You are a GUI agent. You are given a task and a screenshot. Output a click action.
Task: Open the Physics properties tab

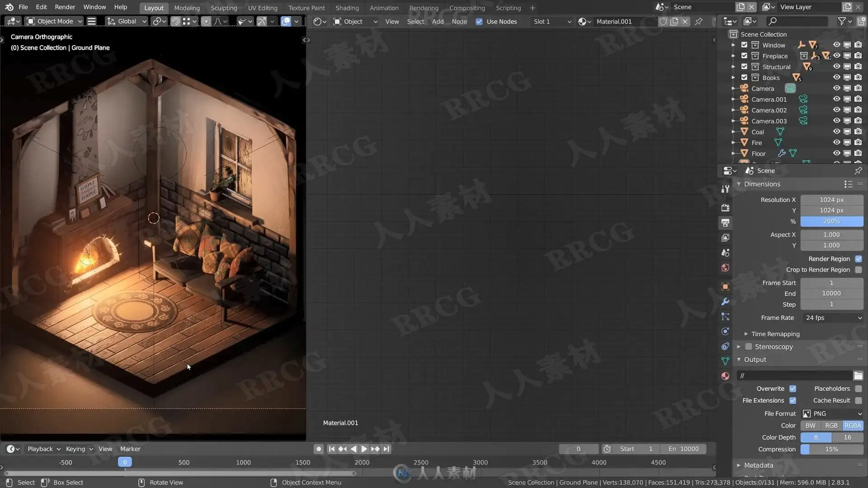pyautogui.click(x=725, y=331)
